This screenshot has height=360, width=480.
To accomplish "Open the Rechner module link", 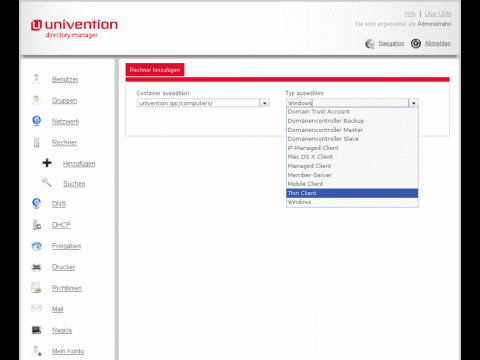I will point(64,142).
